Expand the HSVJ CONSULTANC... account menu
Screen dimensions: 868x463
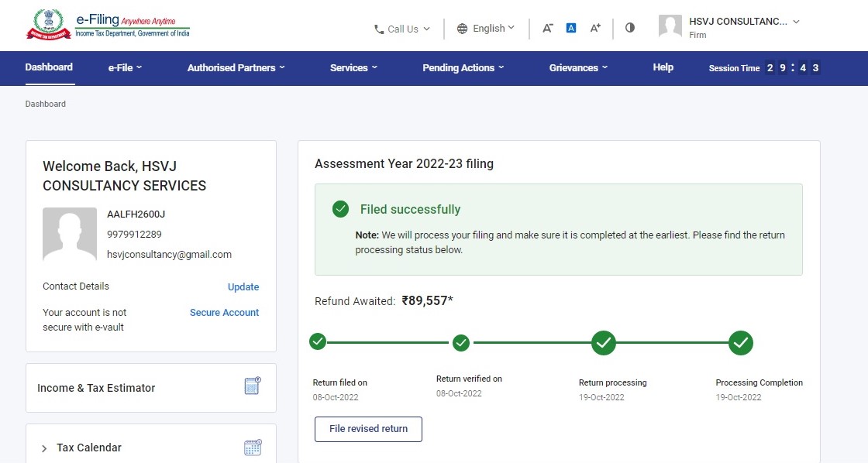tap(744, 22)
